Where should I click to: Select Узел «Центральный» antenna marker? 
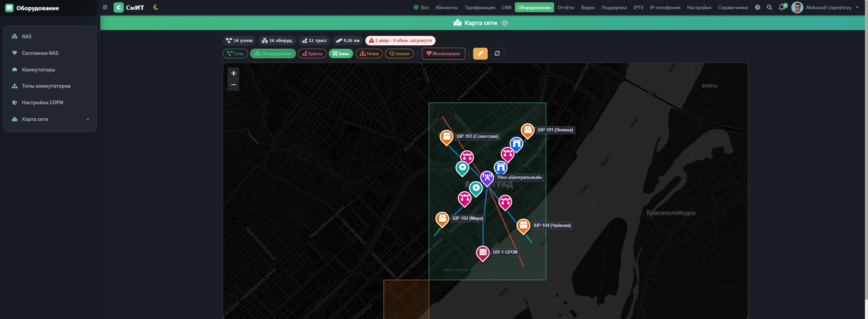click(x=487, y=178)
